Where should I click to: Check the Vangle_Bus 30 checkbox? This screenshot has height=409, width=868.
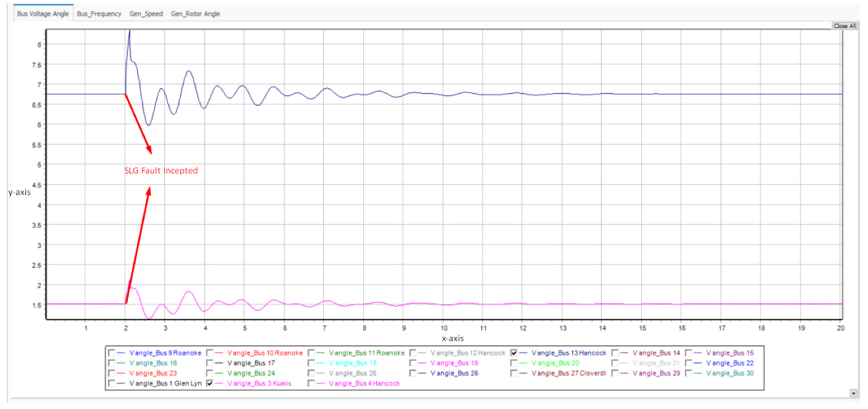point(688,373)
